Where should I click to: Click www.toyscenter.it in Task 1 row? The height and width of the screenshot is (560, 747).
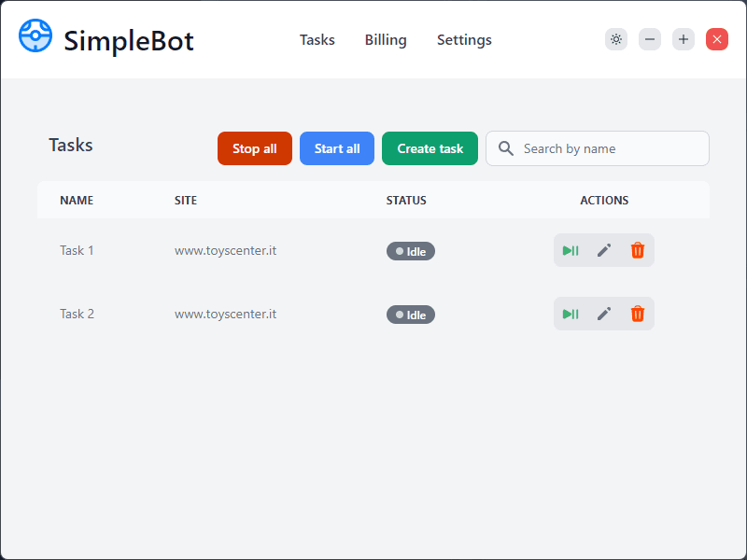[x=225, y=250]
